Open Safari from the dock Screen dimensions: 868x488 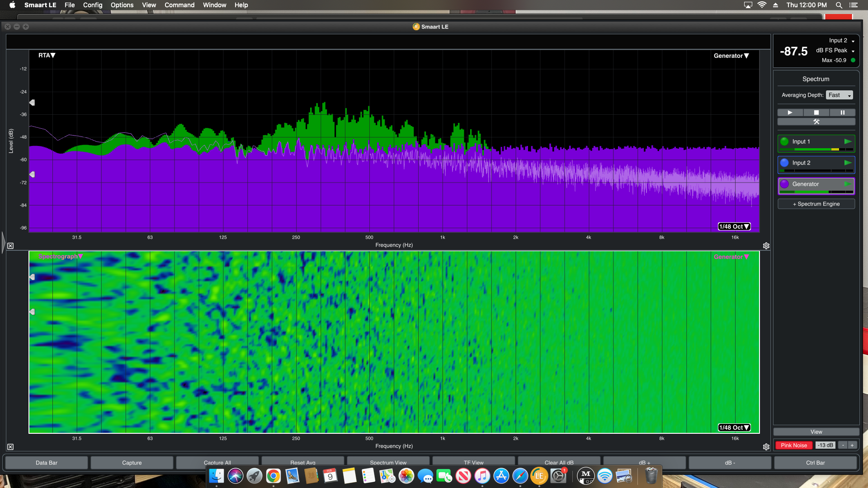pos(520,475)
